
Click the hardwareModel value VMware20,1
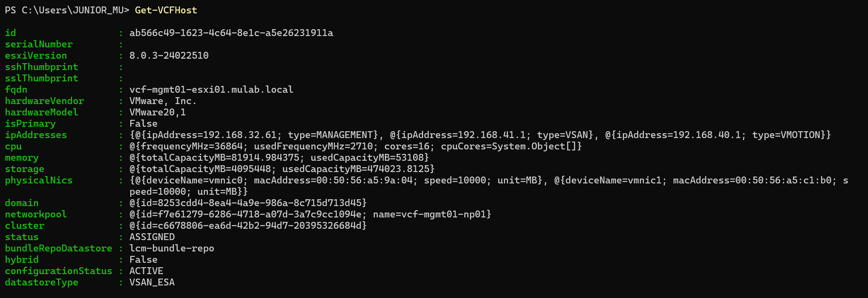point(157,112)
